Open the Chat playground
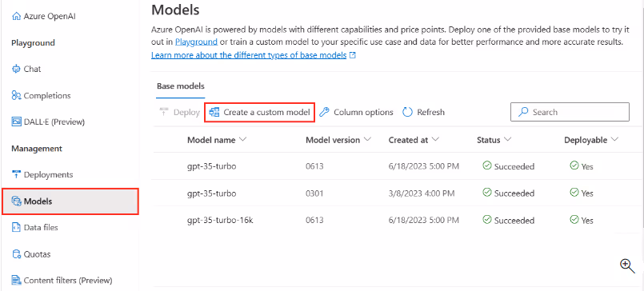Screen dimensions: 644x291 click(26, 69)
